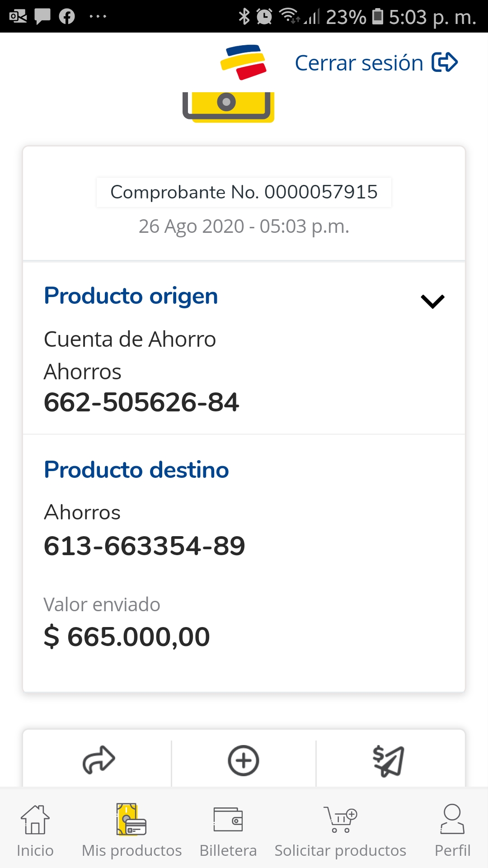Tap the Cerrar sesión link
This screenshot has height=868, width=488.
click(359, 63)
